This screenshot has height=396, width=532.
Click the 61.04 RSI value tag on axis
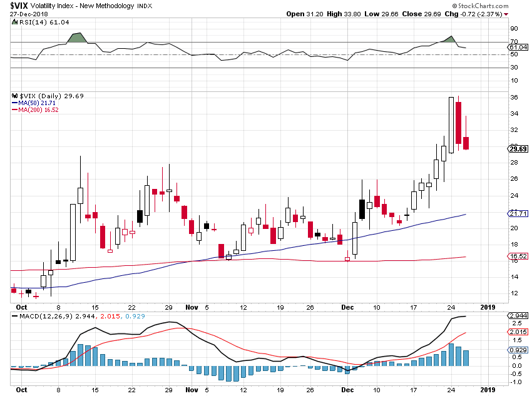518,47
